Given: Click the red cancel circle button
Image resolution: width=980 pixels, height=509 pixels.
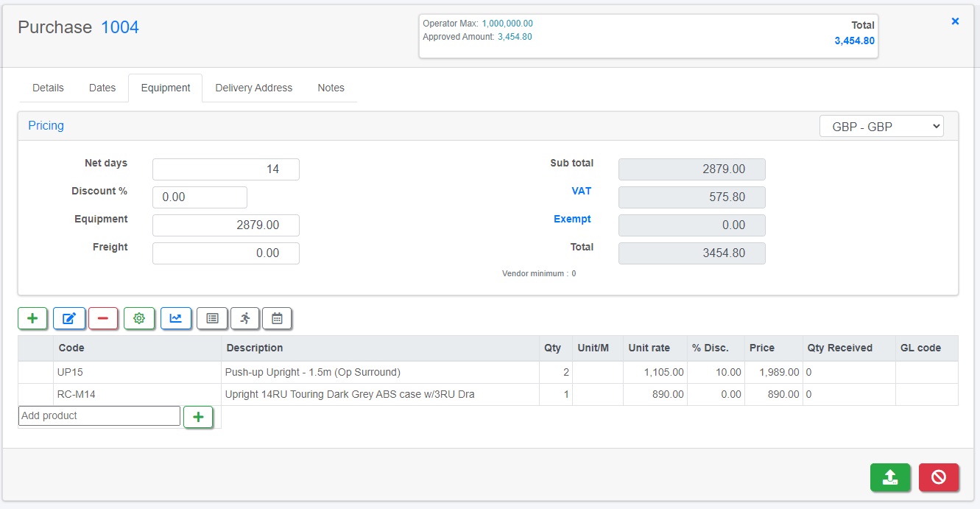Looking at the screenshot, I should click(x=939, y=477).
